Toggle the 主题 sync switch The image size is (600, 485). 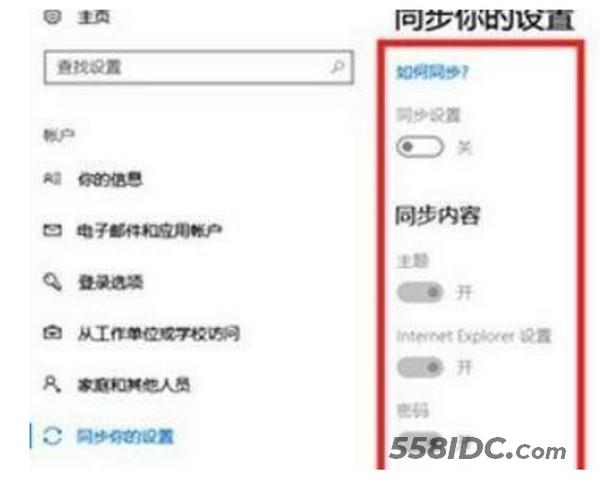click(x=420, y=292)
